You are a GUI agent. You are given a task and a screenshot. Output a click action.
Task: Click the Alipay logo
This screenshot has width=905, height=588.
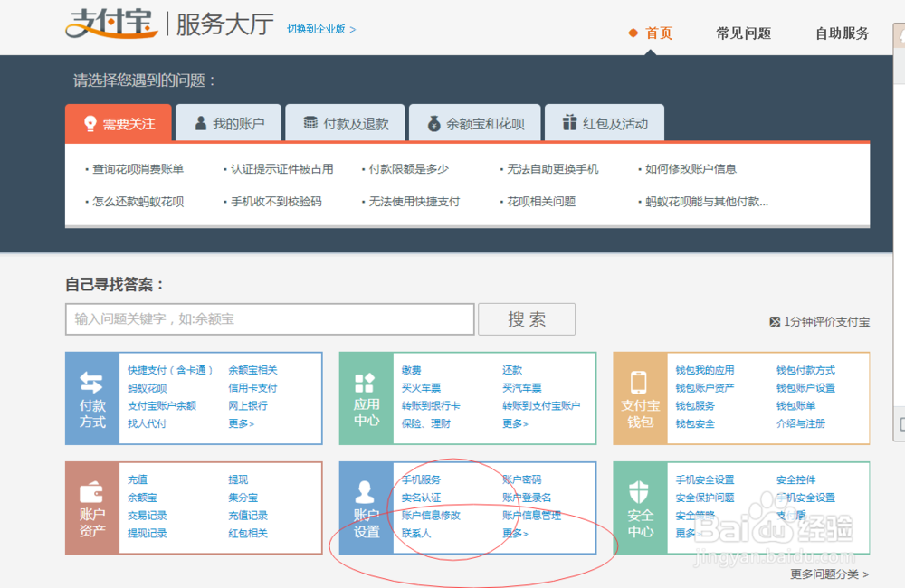point(110,24)
